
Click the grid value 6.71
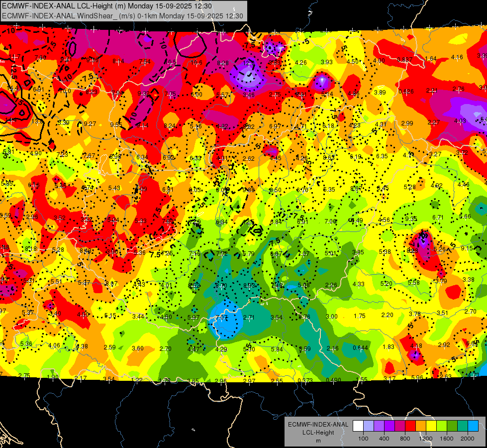438,218
